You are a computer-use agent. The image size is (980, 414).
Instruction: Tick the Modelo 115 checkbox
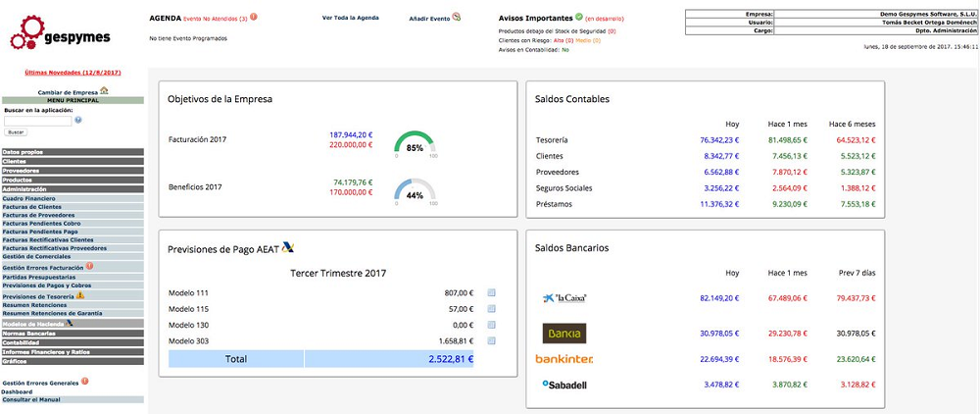pyautogui.click(x=491, y=308)
